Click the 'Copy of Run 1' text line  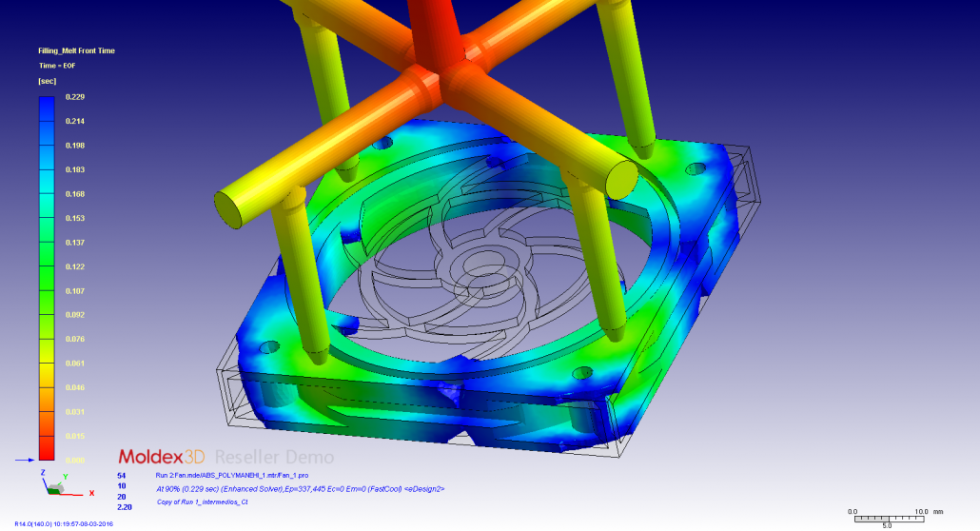202,501
